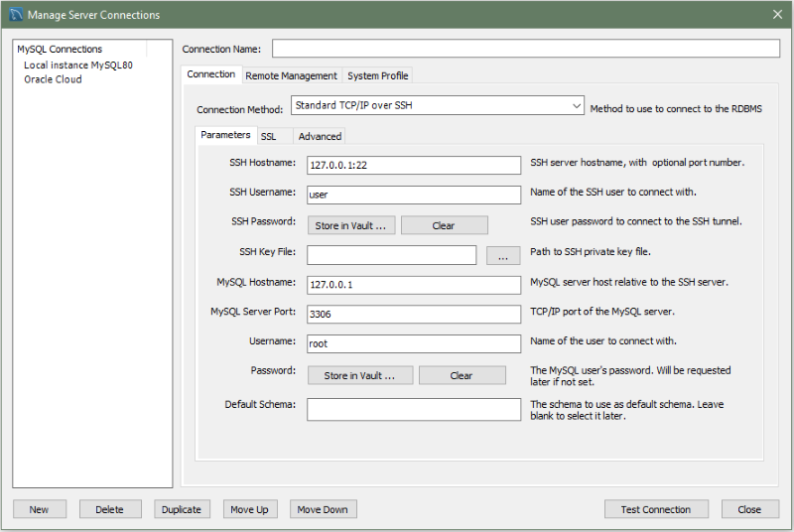Open the Connection Method dropdown
This screenshot has height=532, width=794.
[438, 106]
